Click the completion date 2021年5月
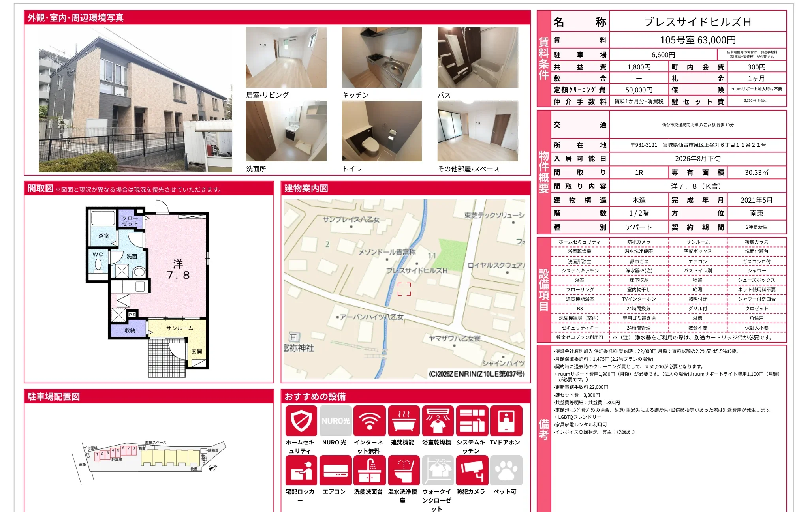 [756, 200]
